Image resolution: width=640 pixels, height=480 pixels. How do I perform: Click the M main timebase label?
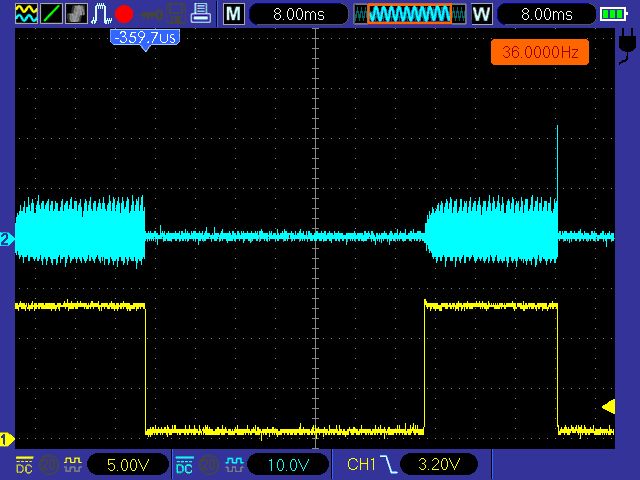pyautogui.click(x=232, y=14)
